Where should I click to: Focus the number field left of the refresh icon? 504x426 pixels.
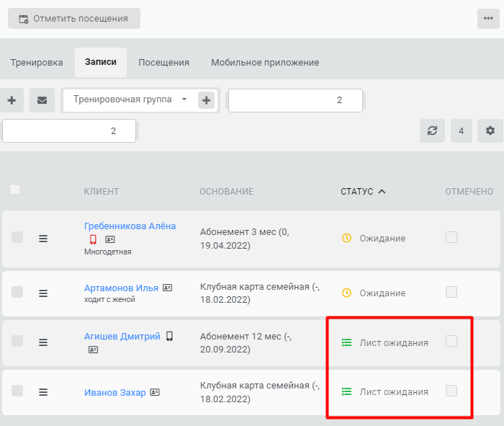click(x=69, y=131)
